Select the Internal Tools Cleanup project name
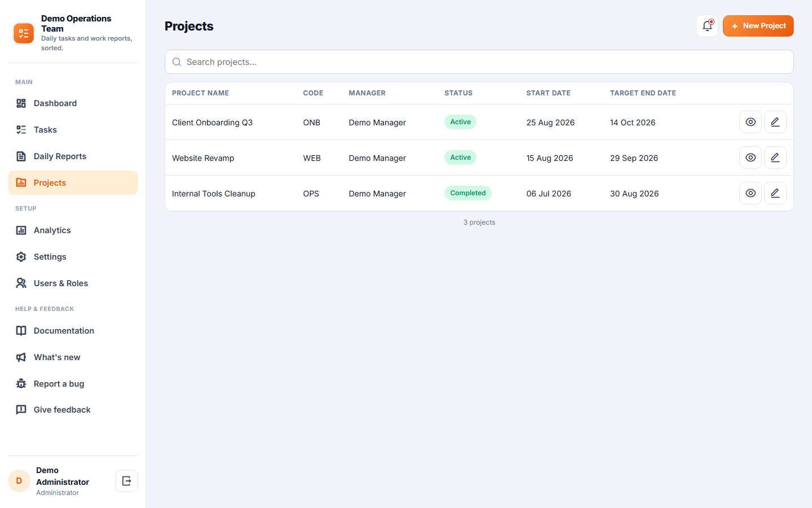This screenshot has width=812, height=508. 214,194
